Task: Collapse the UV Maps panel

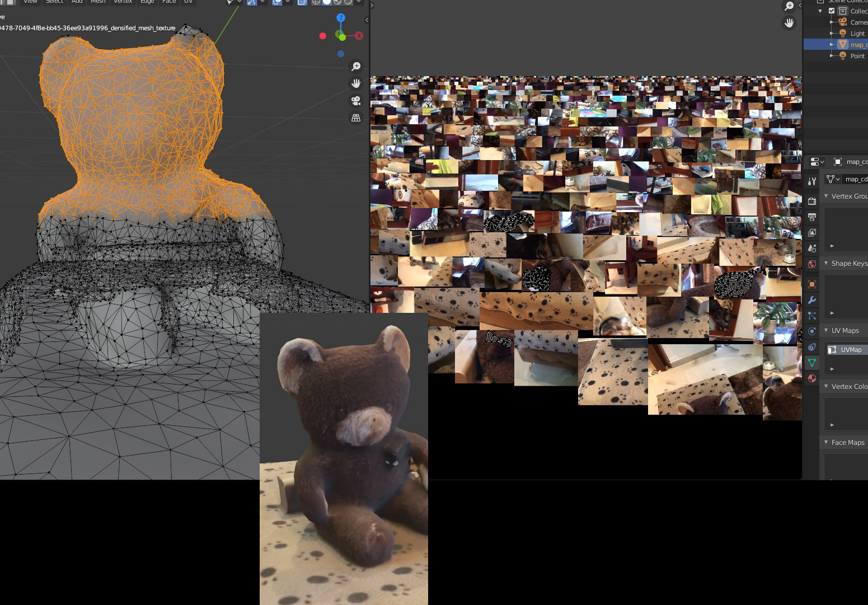Action: 826,330
